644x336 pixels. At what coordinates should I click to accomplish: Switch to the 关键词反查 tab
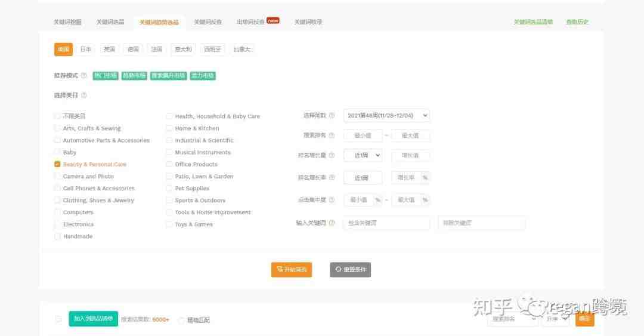point(208,22)
